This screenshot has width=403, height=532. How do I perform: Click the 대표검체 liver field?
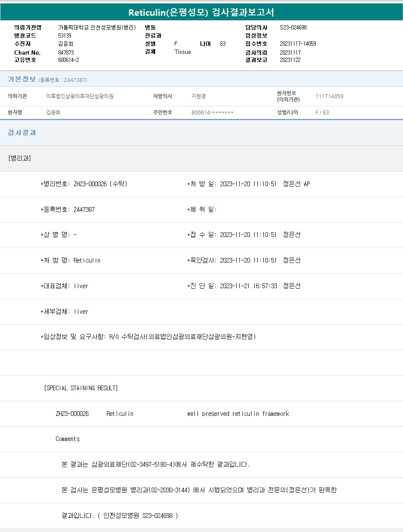[x=65, y=286]
